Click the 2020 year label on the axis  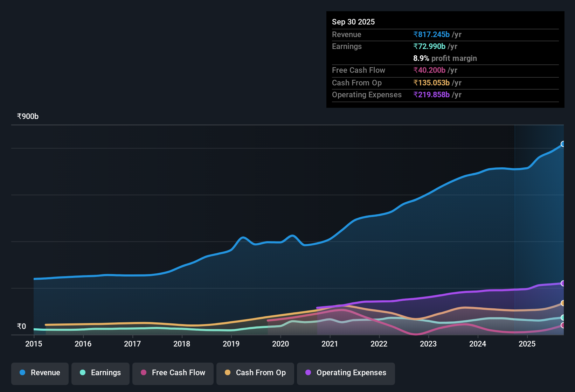281,344
